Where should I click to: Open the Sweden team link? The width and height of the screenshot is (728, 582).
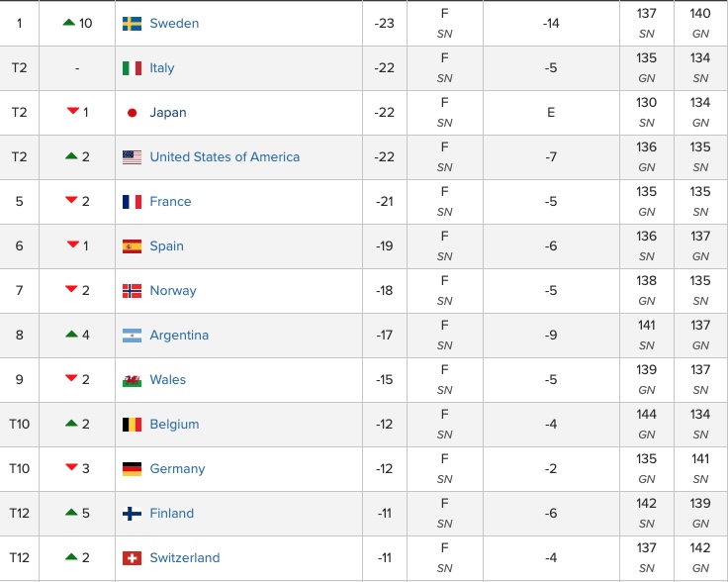174,23
